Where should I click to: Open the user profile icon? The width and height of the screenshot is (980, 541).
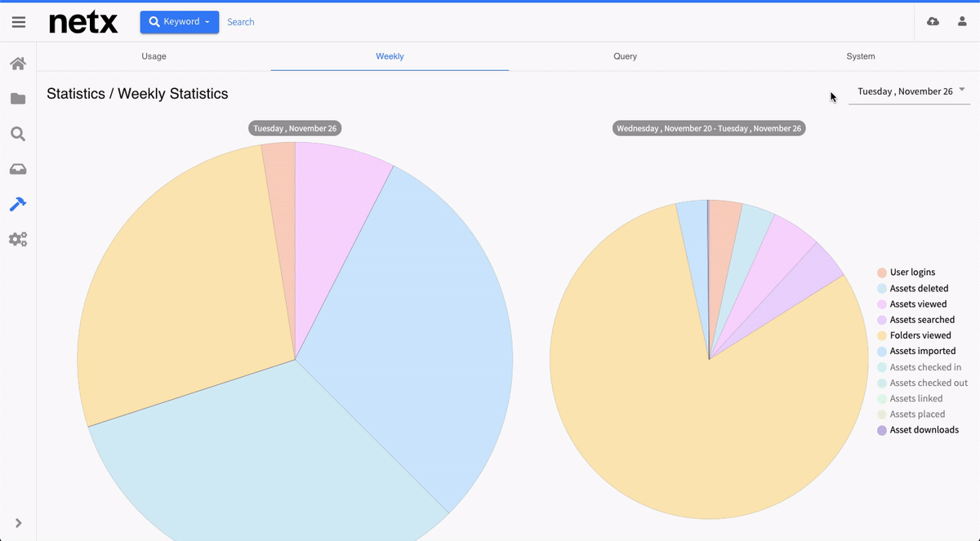click(x=962, y=21)
